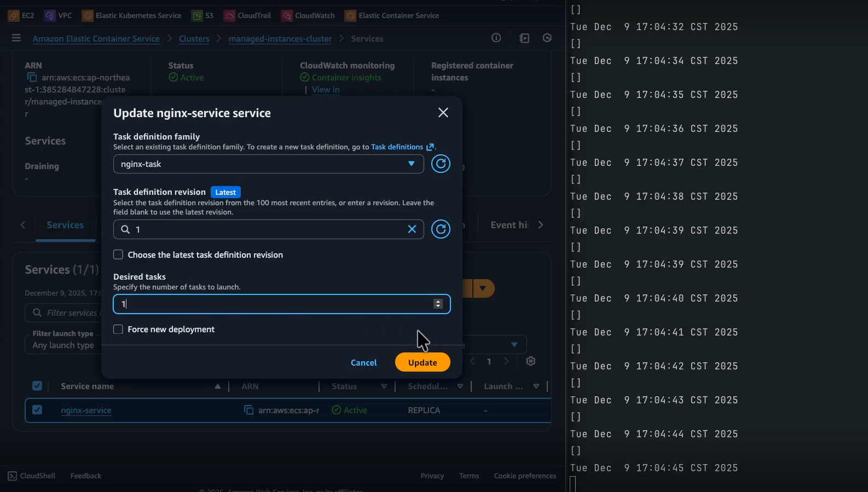Refresh the task definition family list
Viewport: 868px width, 492px height.
(441, 164)
